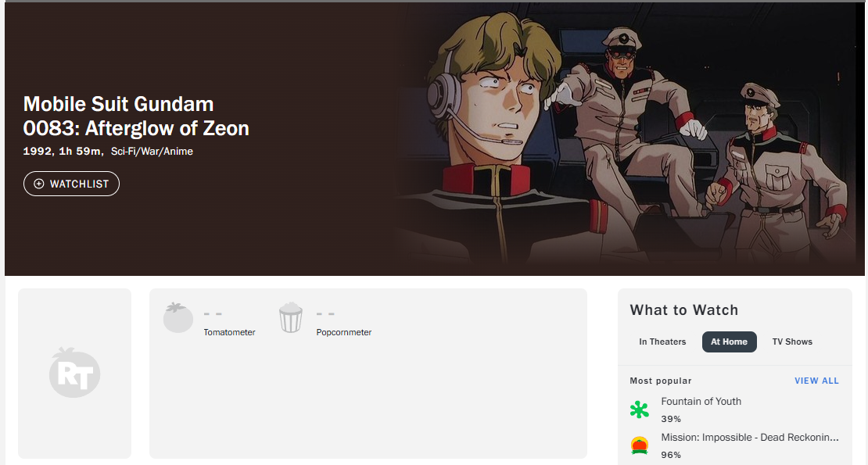Click the Mobile Suit Gundam 0083 title heading
This screenshot has width=868, height=465.
[x=136, y=116]
